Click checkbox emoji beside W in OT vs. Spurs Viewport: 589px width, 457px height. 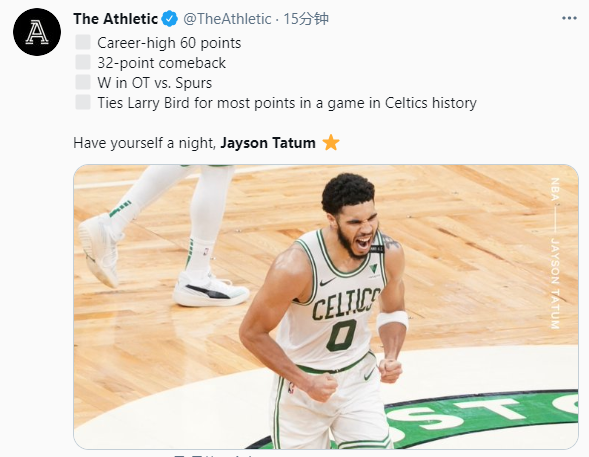(83, 82)
